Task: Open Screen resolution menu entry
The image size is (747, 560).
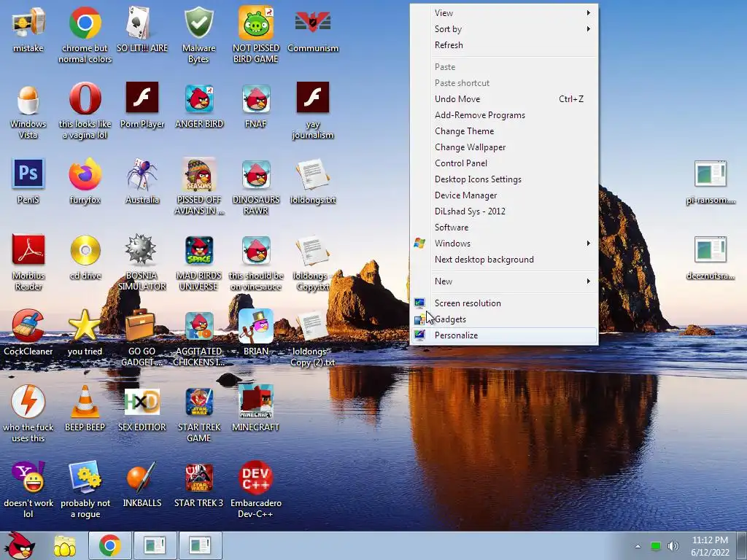Action: pos(504,303)
